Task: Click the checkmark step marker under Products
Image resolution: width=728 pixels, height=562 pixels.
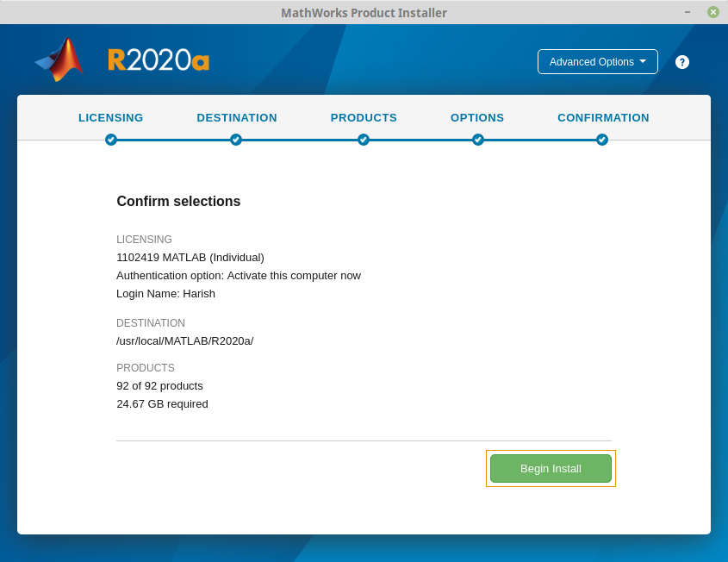Action: point(364,140)
